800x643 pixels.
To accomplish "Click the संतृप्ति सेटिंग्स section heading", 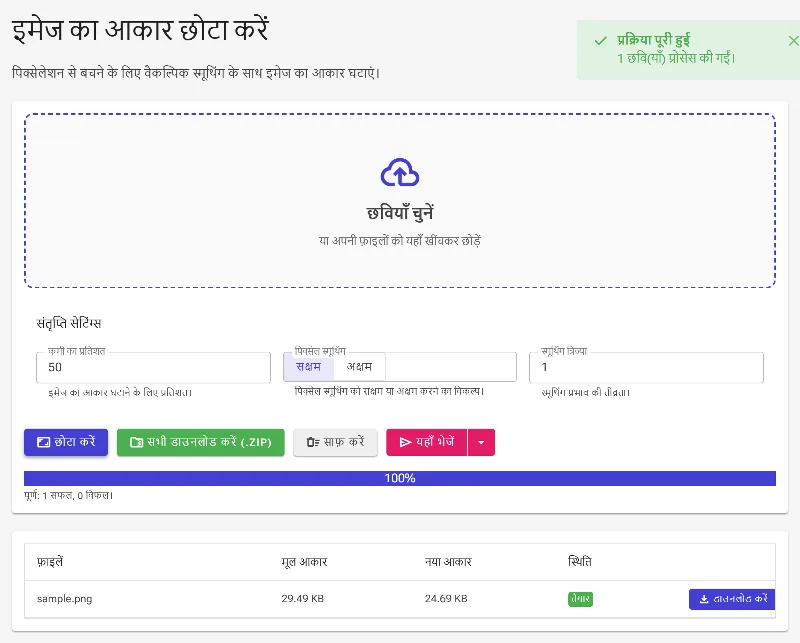I will (68, 323).
